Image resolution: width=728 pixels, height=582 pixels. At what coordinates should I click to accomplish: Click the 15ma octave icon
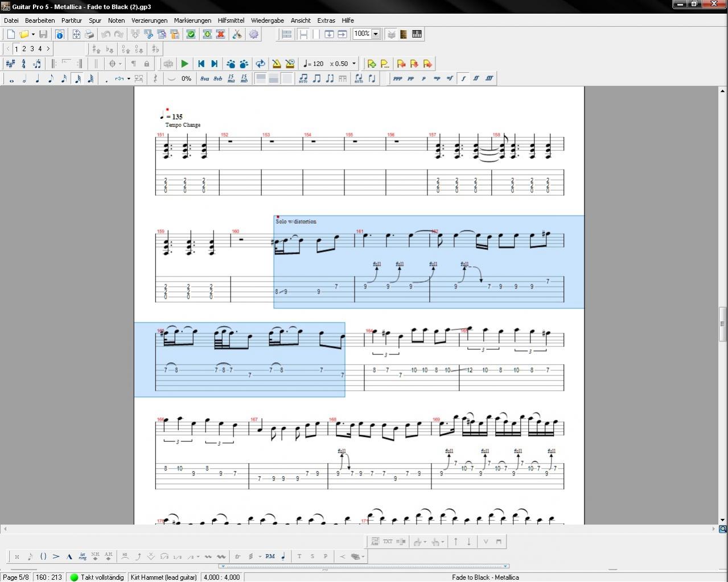[231, 79]
